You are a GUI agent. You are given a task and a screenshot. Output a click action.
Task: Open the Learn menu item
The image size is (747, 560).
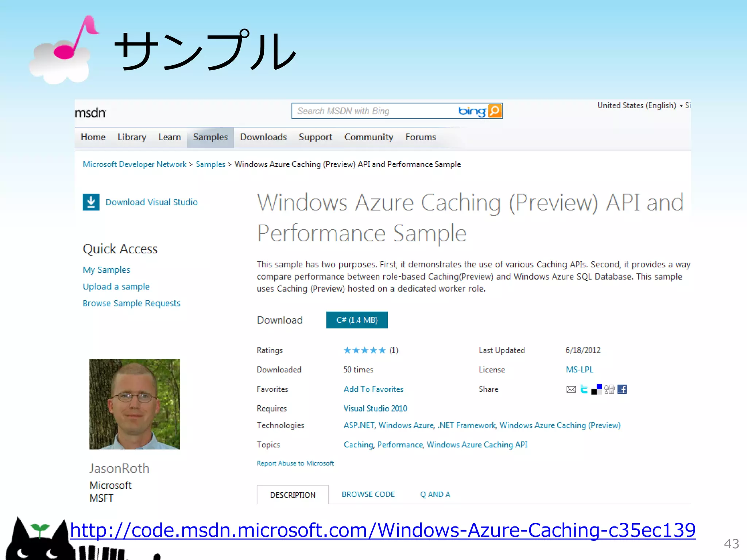170,137
